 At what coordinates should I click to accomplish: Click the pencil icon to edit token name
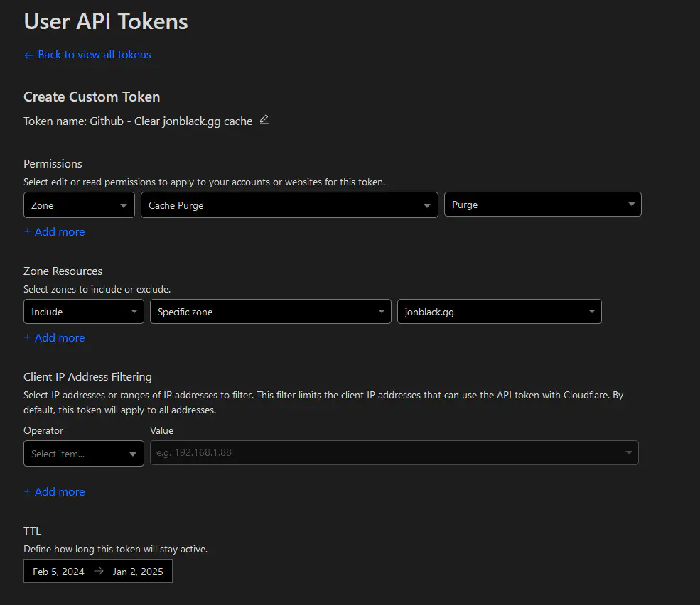(x=264, y=120)
